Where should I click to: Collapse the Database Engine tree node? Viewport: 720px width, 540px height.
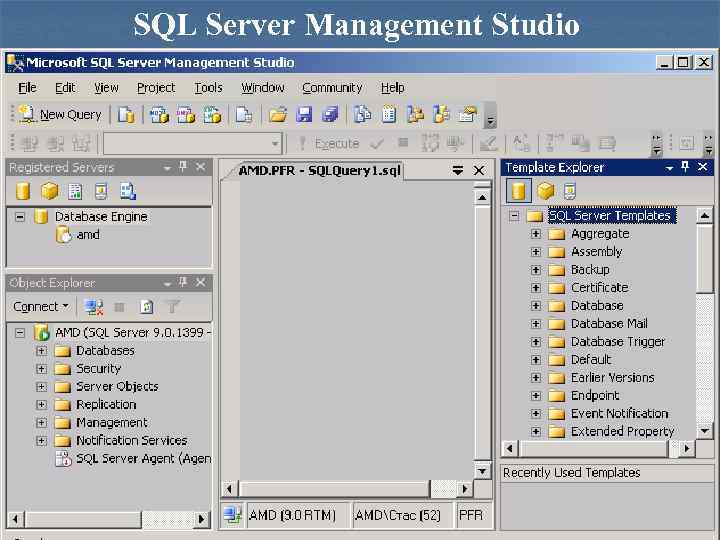click(20, 216)
